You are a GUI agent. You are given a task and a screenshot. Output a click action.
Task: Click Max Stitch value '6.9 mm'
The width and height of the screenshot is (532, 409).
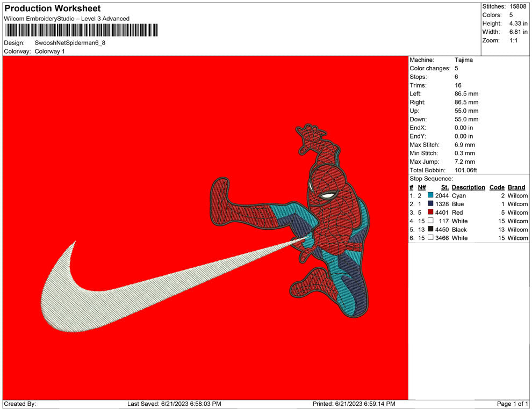[465, 144]
